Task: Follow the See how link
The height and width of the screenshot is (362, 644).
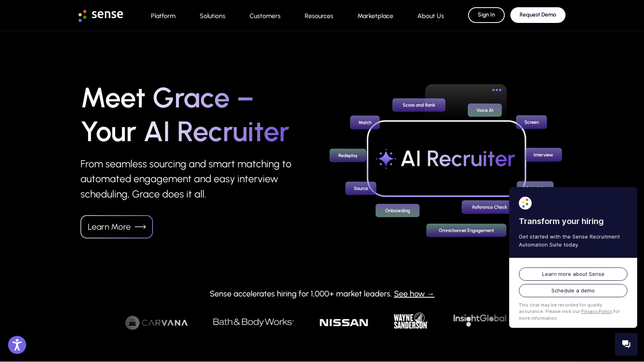Action: pyautogui.click(x=414, y=294)
